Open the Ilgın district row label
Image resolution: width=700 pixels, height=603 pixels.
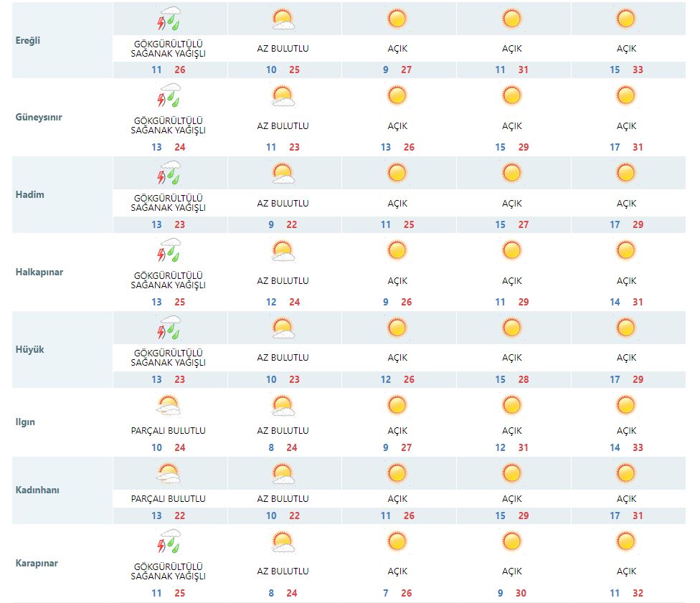(x=26, y=422)
